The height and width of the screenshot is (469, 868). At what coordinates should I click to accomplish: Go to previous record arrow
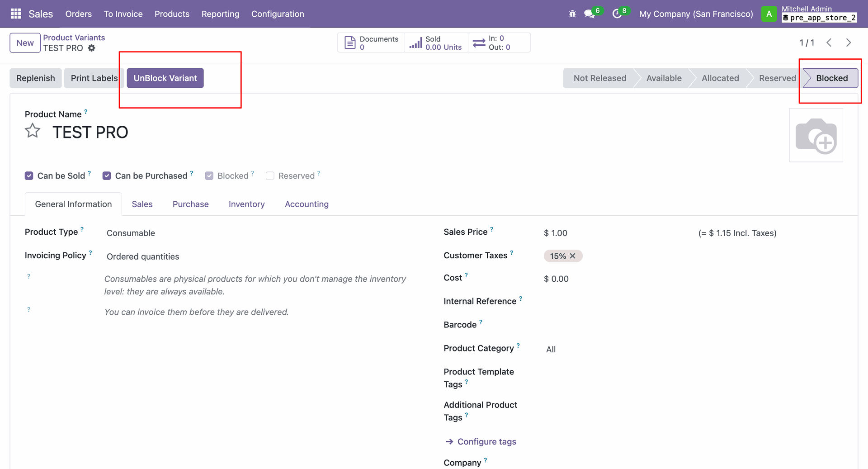click(829, 43)
